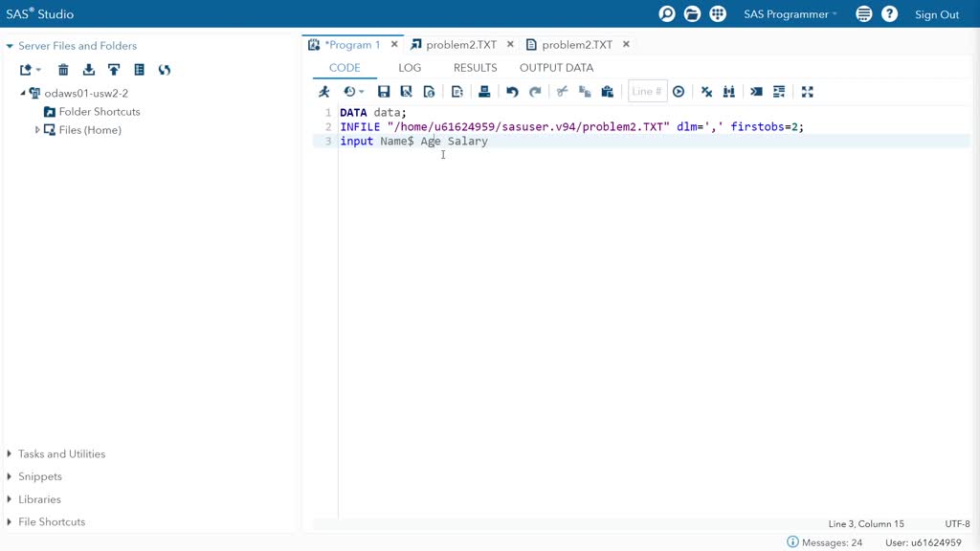This screenshot has height=551, width=980.
Task: Open the help question mark icon
Action: click(x=889, y=14)
